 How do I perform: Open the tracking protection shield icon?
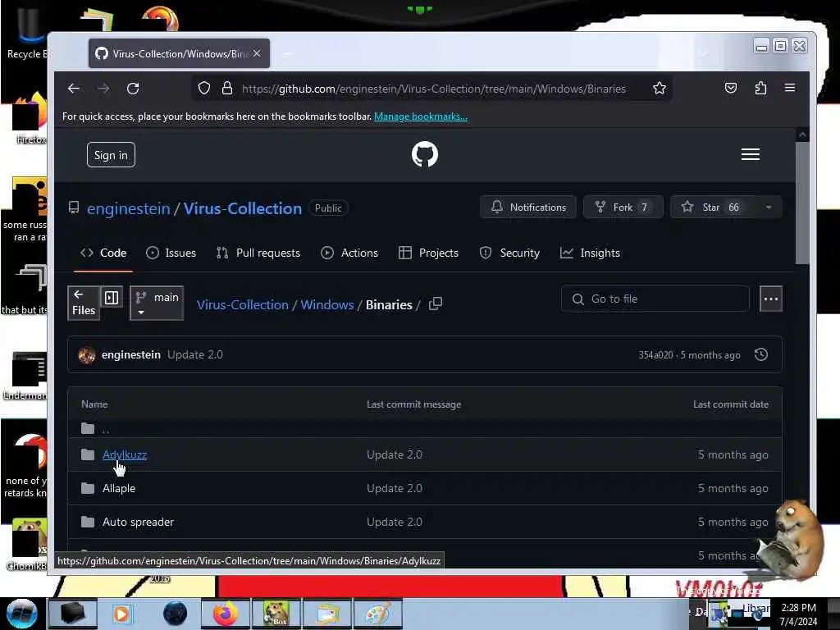(x=204, y=89)
